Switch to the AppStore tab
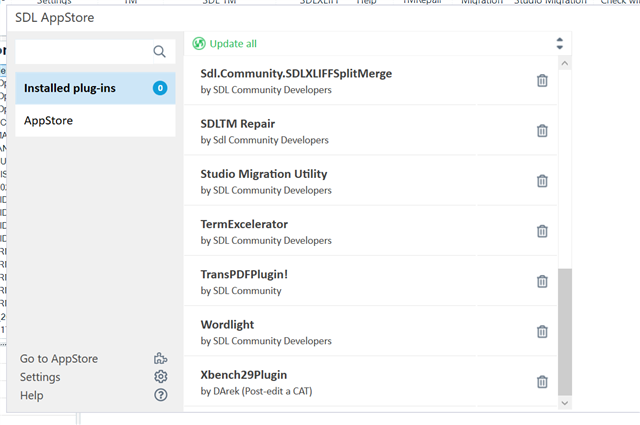This screenshot has height=425, width=640. click(x=95, y=120)
